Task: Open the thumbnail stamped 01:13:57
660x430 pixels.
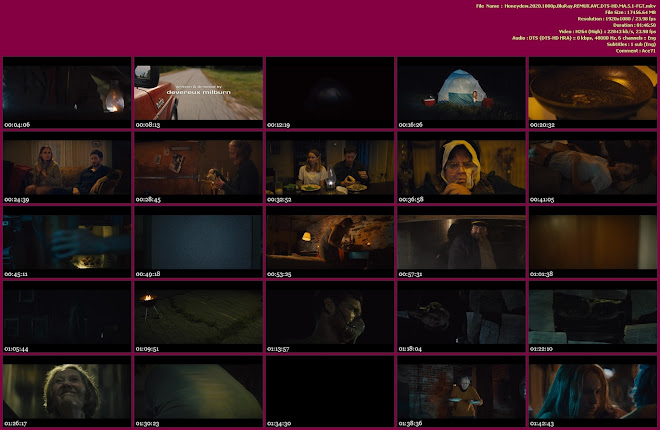Action: 330,317
